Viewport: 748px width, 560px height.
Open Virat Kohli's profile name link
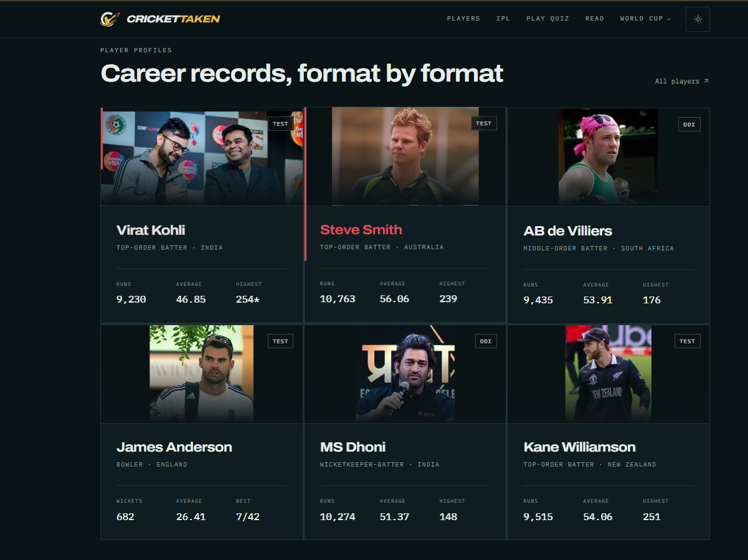151,230
